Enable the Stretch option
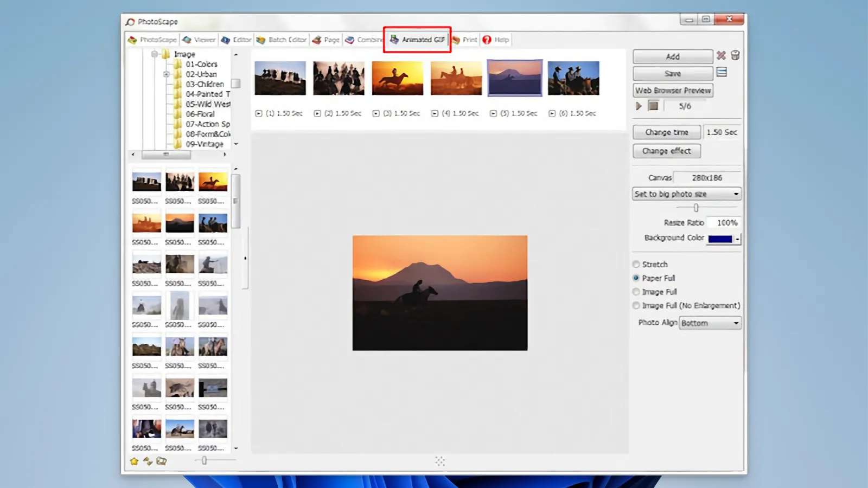868x488 pixels. [x=635, y=264]
